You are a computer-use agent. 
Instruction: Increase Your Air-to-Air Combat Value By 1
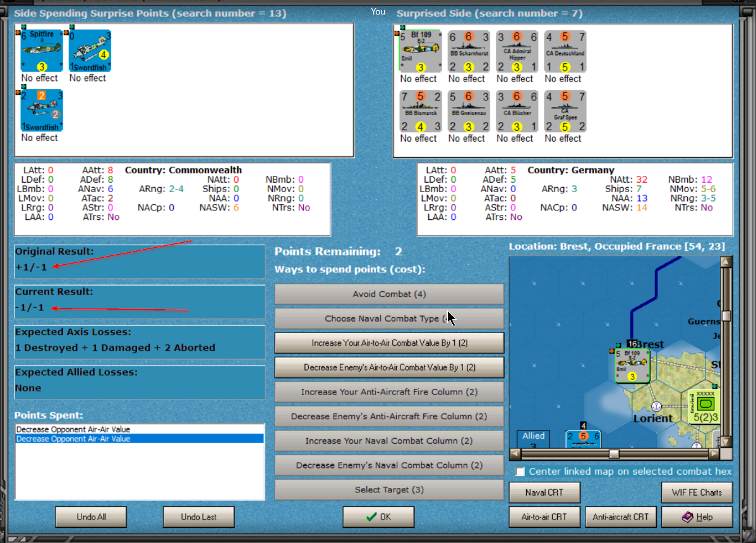[389, 343]
